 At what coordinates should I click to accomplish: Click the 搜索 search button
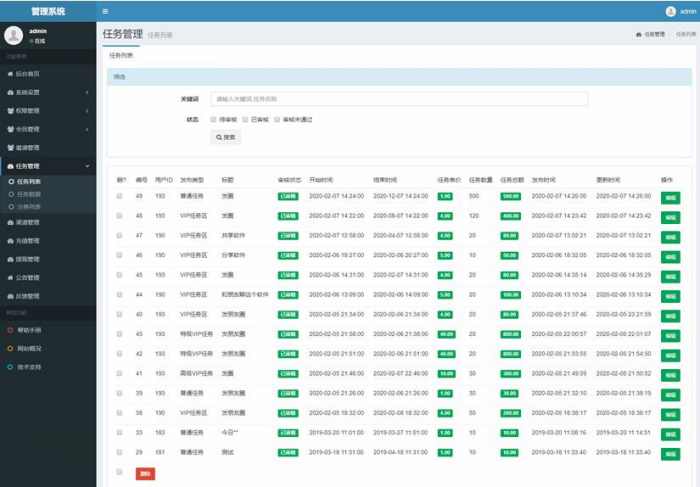[x=226, y=137]
